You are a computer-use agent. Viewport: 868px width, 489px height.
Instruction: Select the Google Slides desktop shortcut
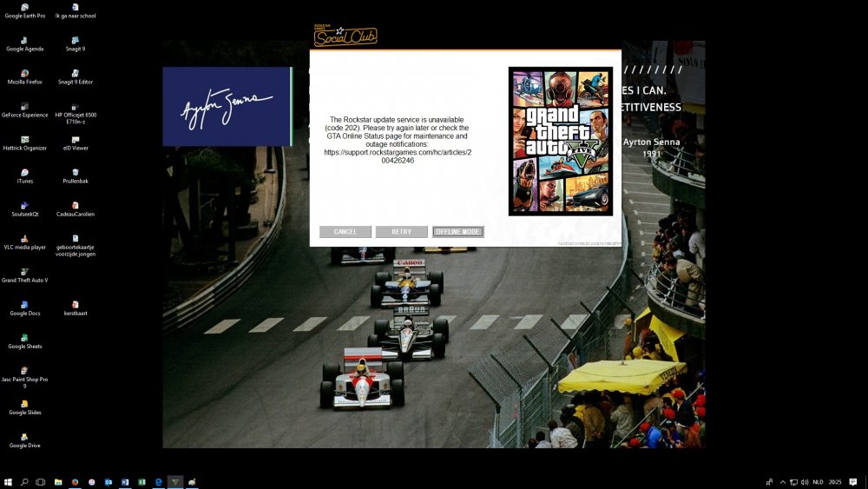pyautogui.click(x=25, y=407)
